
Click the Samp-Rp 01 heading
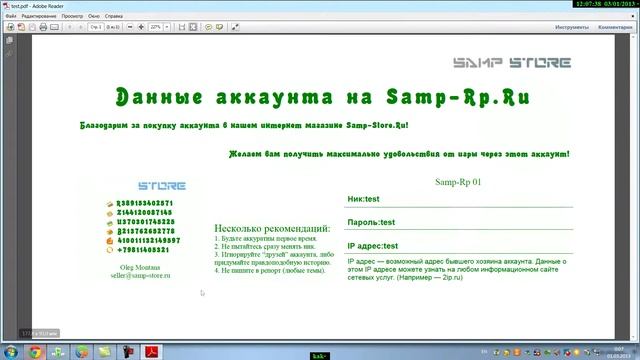(458, 182)
